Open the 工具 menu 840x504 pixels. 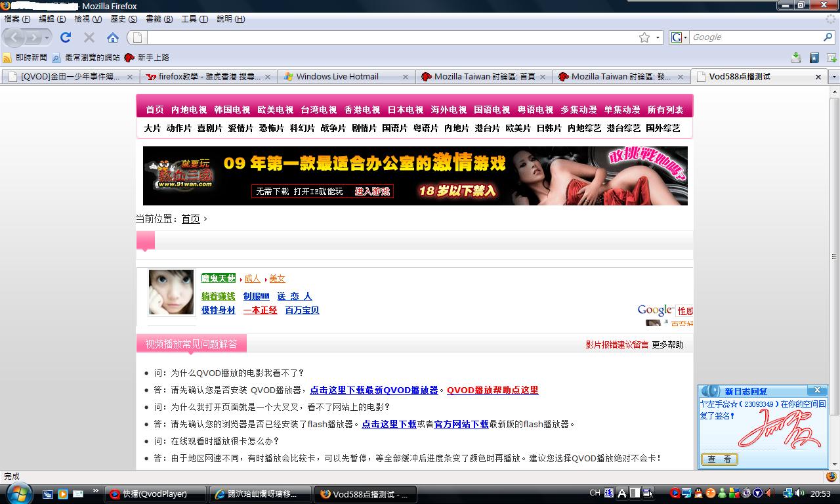pos(194,19)
